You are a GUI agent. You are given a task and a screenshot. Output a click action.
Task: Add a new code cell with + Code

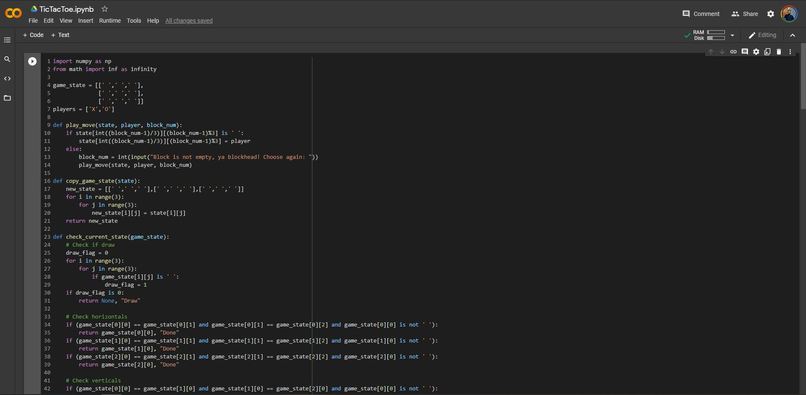33,35
